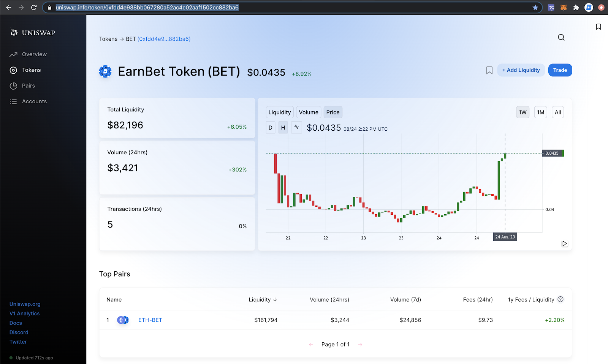Click the $24,856 Volume (7d) cell
Image resolution: width=608 pixels, height=364 pixels.
[410, 320]
